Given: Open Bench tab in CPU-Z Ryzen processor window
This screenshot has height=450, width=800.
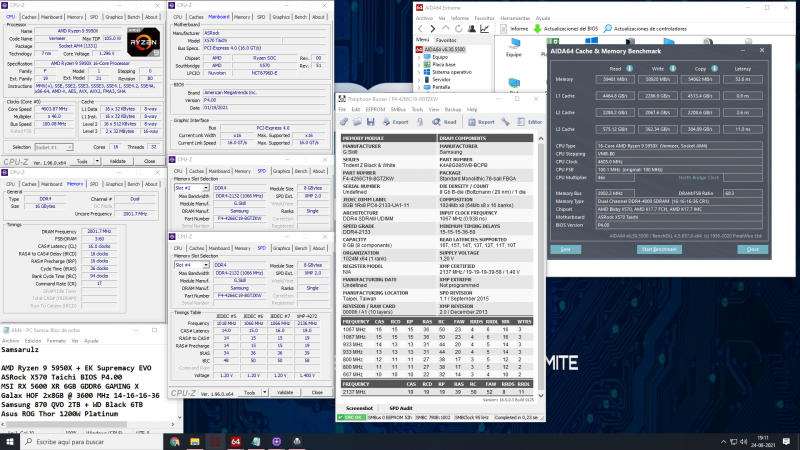Looking at the screenshot, I should [x=134, y=17].
